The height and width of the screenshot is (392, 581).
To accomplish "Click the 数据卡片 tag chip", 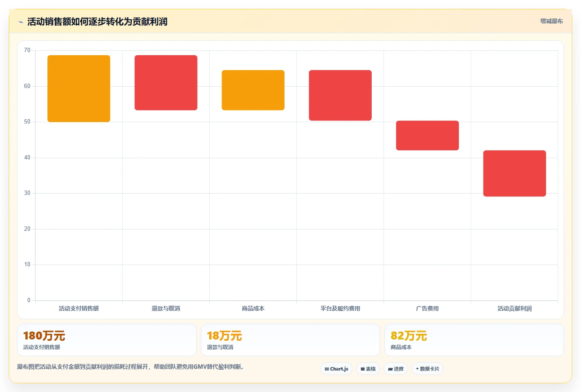I will pyautogui.click(x=427, y=369).
